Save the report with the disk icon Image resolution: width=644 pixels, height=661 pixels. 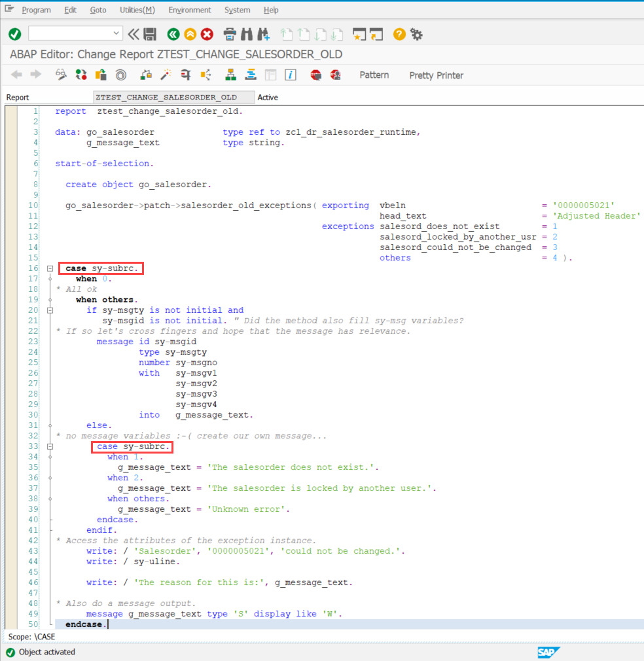150,34
